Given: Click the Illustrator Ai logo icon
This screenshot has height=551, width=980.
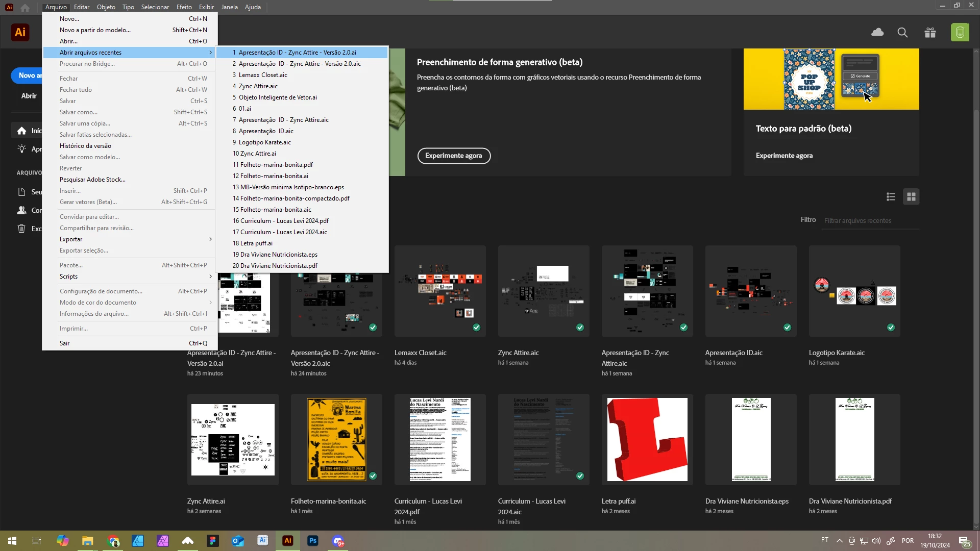Looking at the screenshot, I should [x=20, y=33].
